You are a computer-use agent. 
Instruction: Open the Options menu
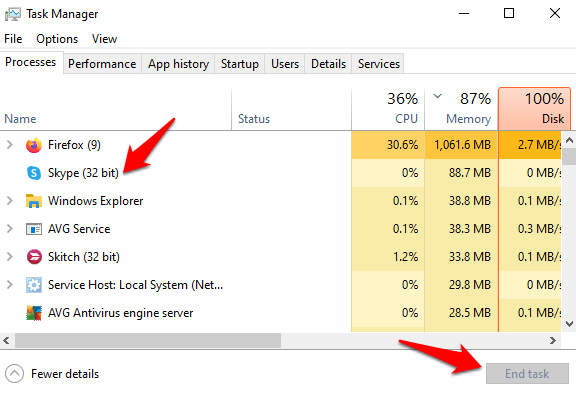tap(57, 39)
